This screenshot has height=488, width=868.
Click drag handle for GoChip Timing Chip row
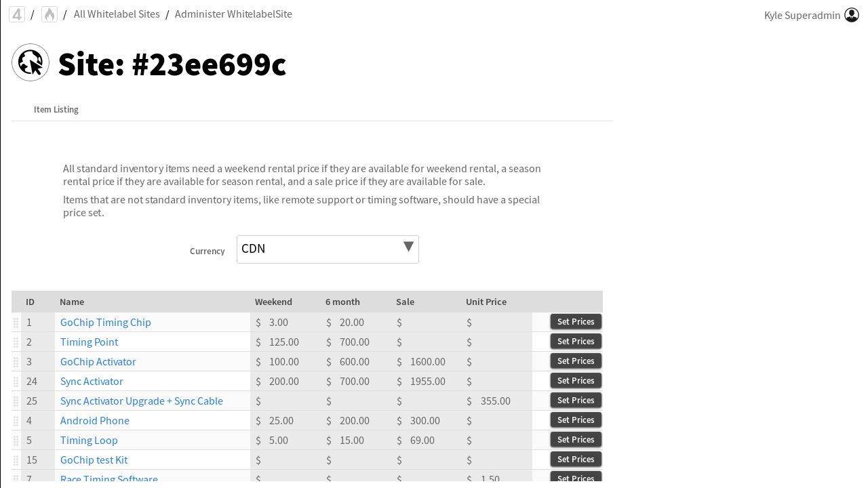pyautogui.click(x=16, y=323)
